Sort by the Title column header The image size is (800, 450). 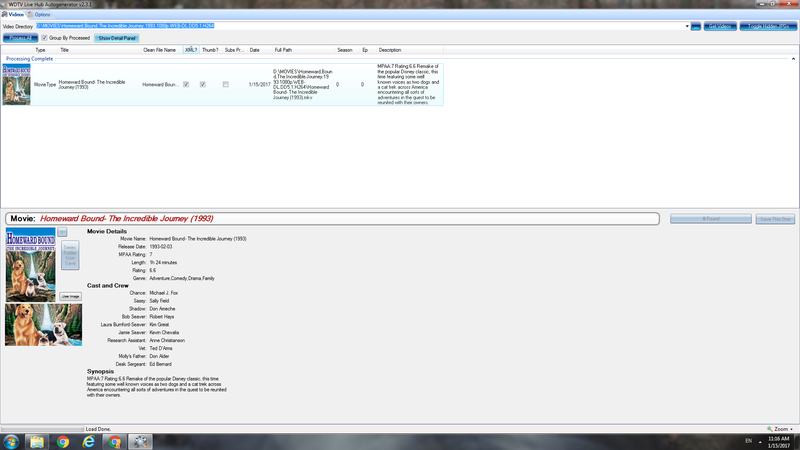coord(64,50)
